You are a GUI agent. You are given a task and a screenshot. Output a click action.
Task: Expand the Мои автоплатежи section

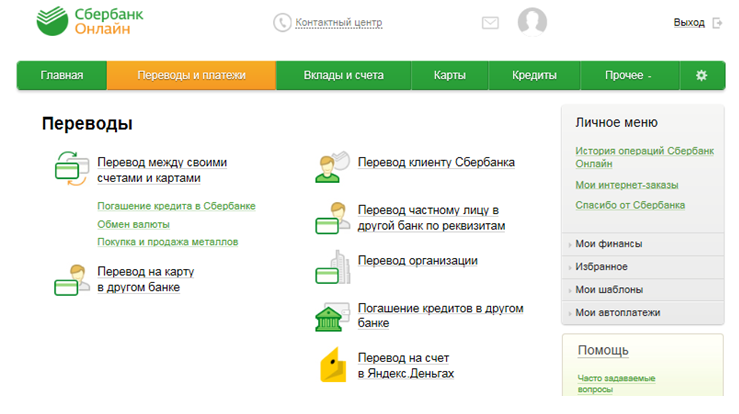(643, 313)
